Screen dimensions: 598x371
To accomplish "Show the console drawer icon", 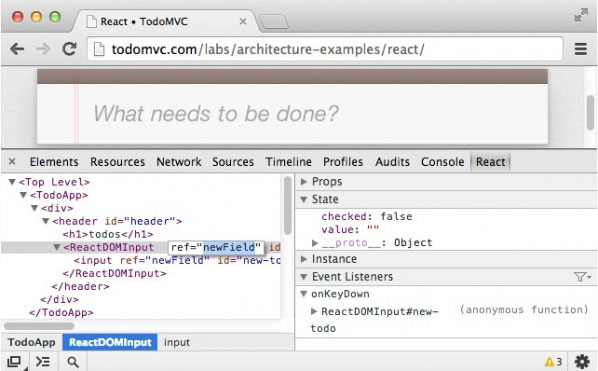I will (x=43, y=361).
